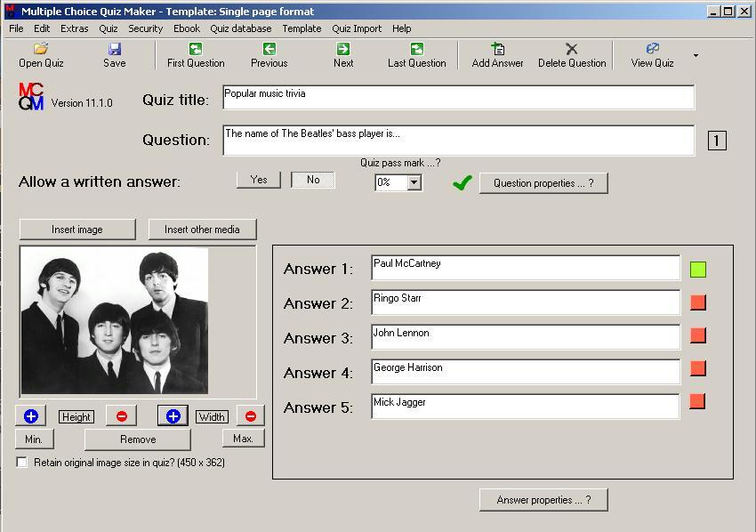This screenshot has height=532, width=756.
Task: Click the Answer 1 Paul McCartney field
Action: click(526, 267)
